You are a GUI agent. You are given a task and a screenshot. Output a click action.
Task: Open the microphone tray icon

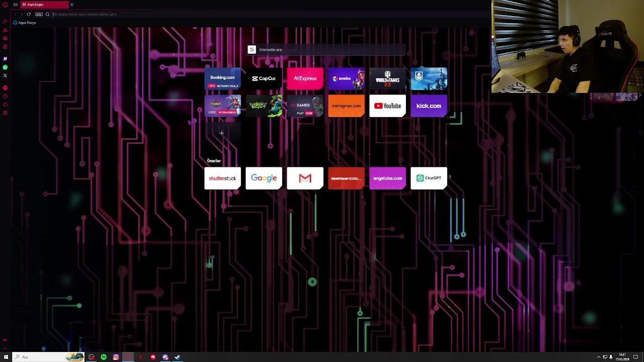click(x=611, y=357)
